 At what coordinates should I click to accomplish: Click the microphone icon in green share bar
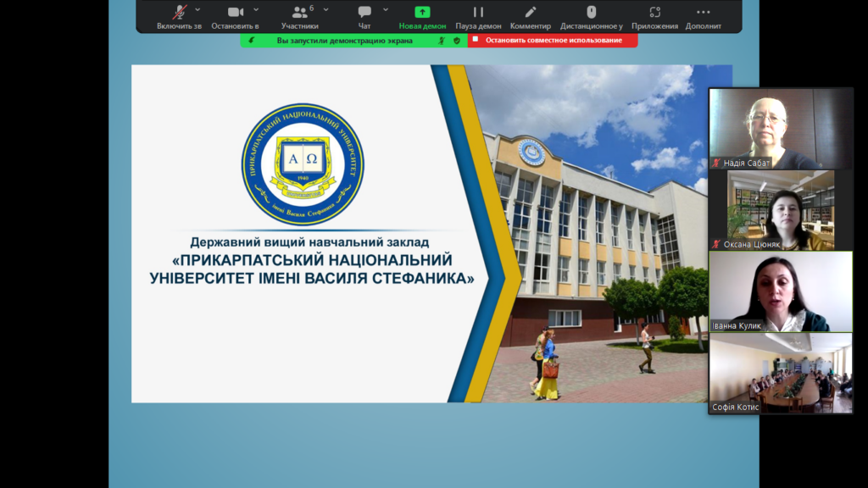(251, 40)
